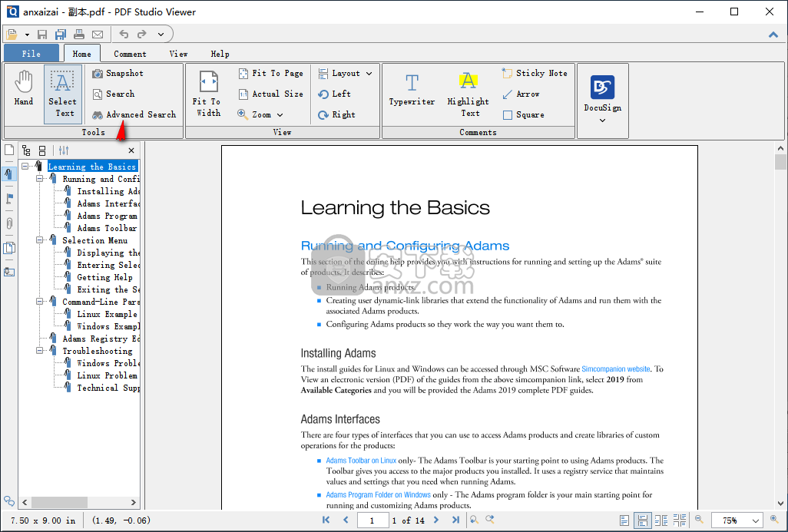Select the Arrow annotation tool
This screenshot has height=532, width=788.
point(521,94)
